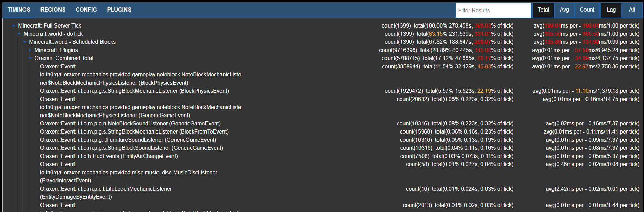Image resolution: width=644 pixels, height=212 pixels.
Task: Collapse world - Scheduled Blocks node
Action: 24,42
